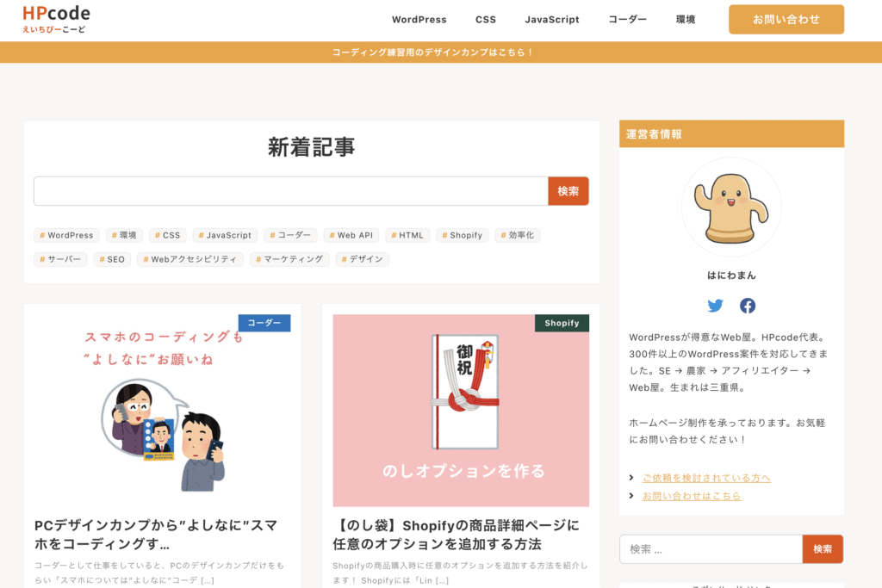
Task: Open the Facebook icon under はにわまん
Action: 747,306
